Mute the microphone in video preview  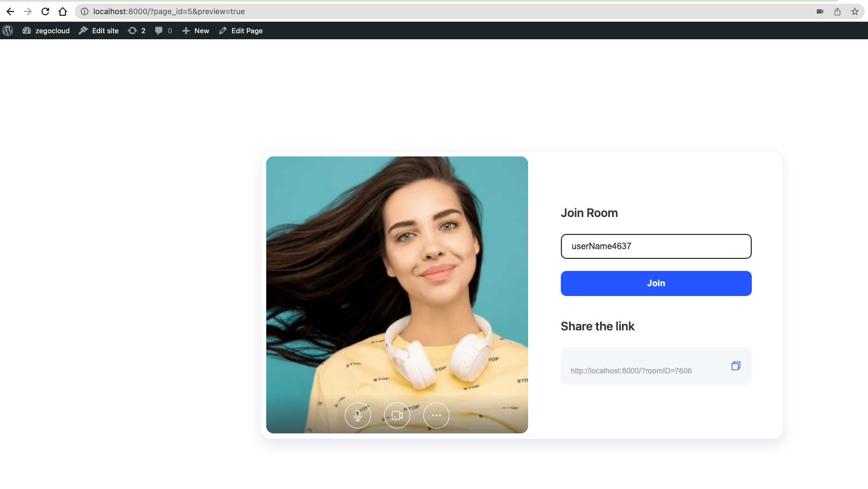coord(358,415)
